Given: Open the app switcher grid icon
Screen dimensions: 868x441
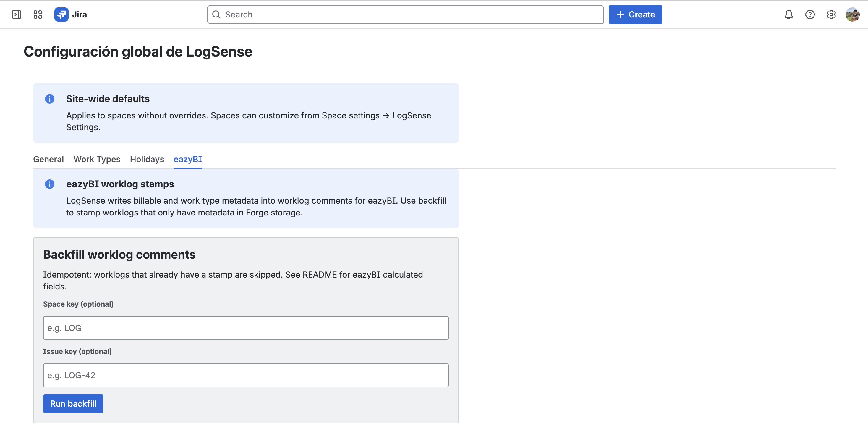Looking at the screenshot, I should pos(38,15).
